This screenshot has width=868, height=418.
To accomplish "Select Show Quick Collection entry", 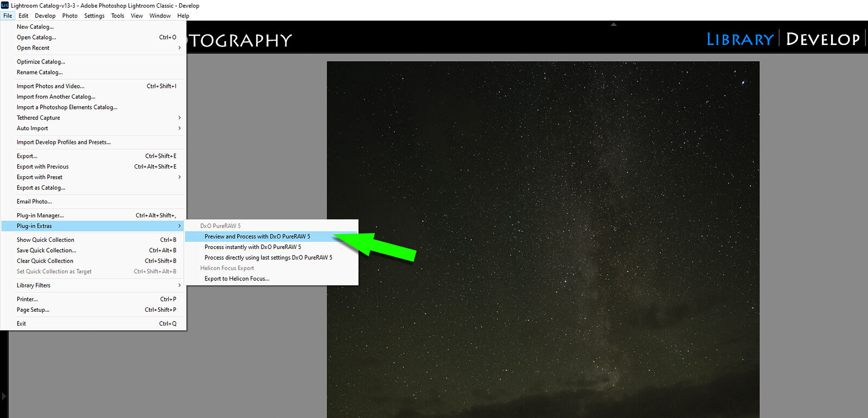I will (93, 240).
